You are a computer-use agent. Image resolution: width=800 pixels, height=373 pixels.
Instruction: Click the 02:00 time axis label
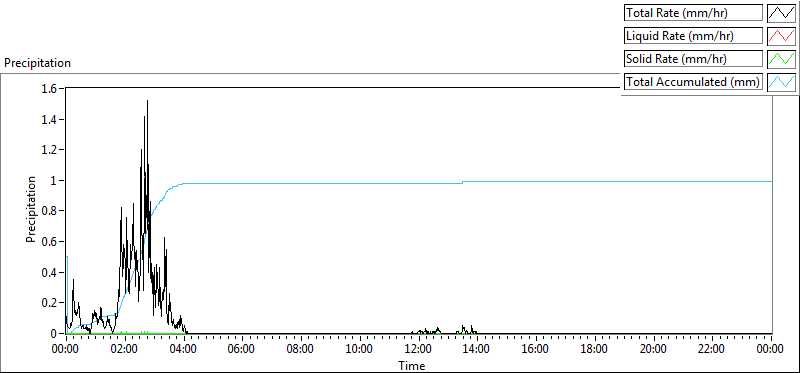pyautogui.click(x=124, y=350)
